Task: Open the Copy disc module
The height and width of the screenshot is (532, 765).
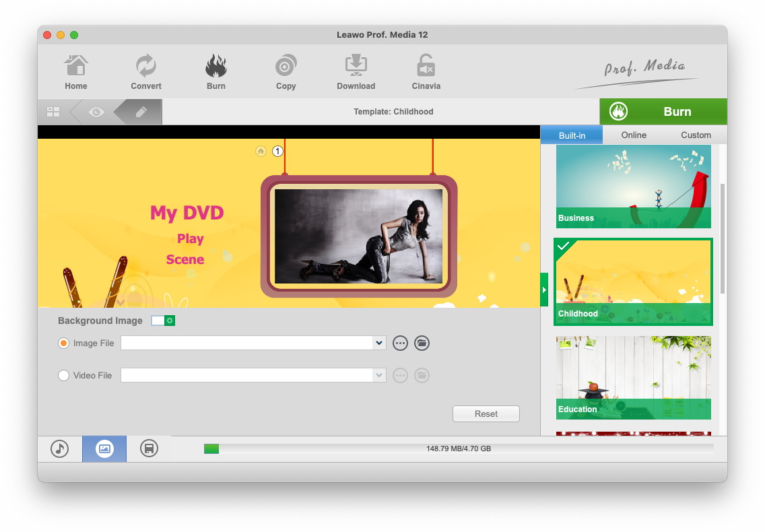Action: [x=286, y=72]
